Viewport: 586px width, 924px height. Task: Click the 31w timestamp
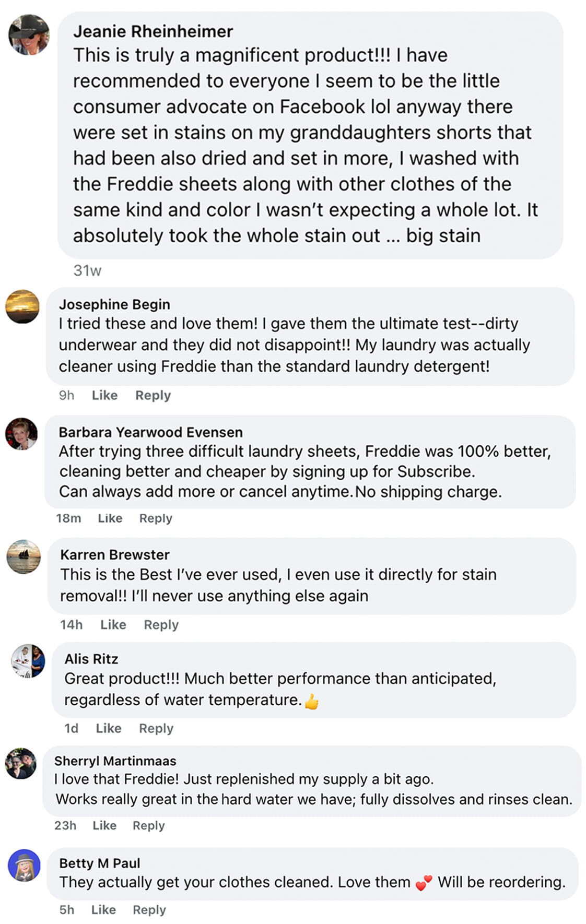[87, 270]
